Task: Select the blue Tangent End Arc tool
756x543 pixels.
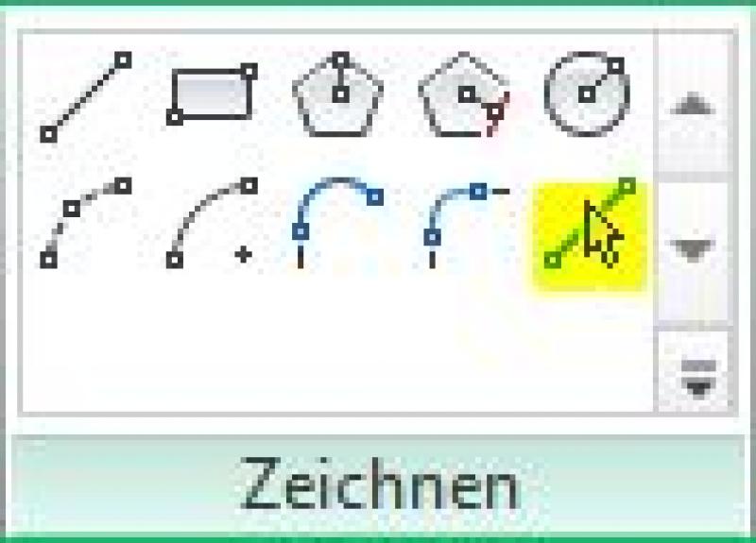Action: (337, 223)
